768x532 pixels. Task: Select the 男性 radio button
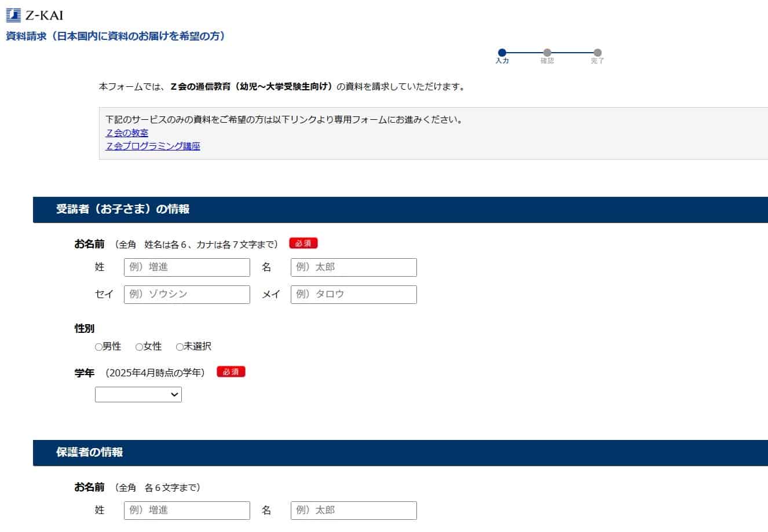[98, 347]
